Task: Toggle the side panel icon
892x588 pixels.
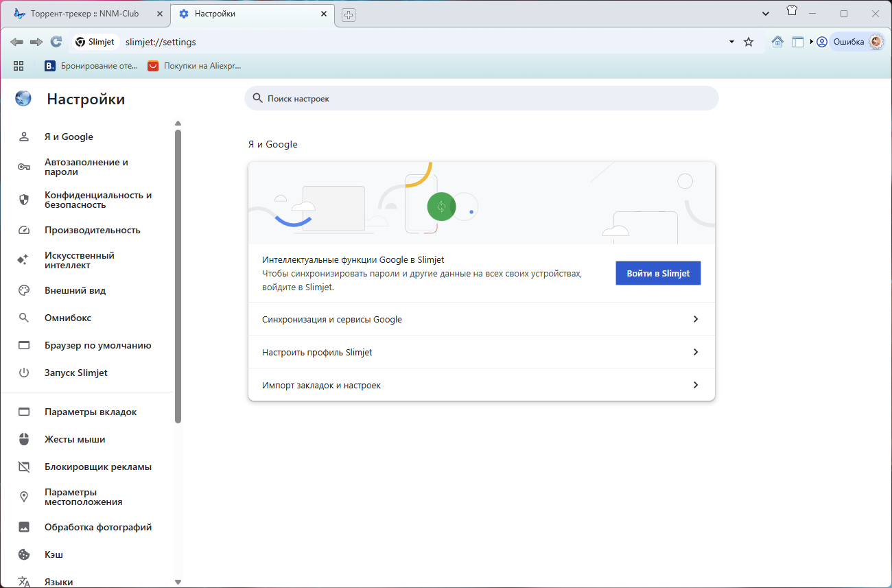Action: pos(797,42)
